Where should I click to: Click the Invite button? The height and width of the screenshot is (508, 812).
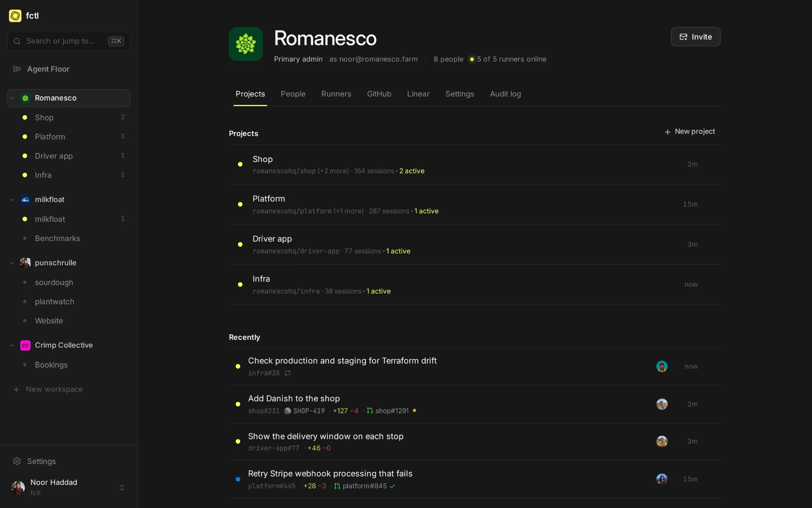point(695,37)
